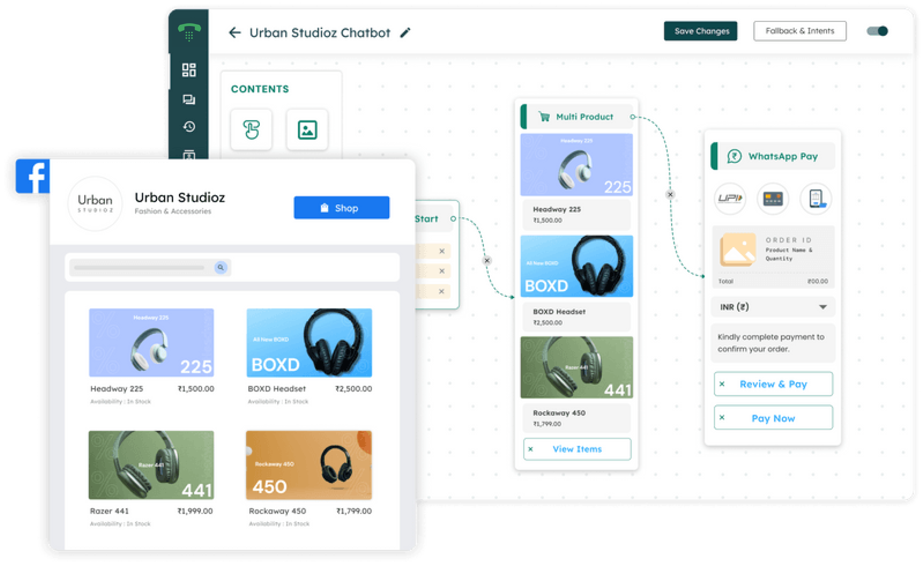Select the text button content block

point(251,130)
